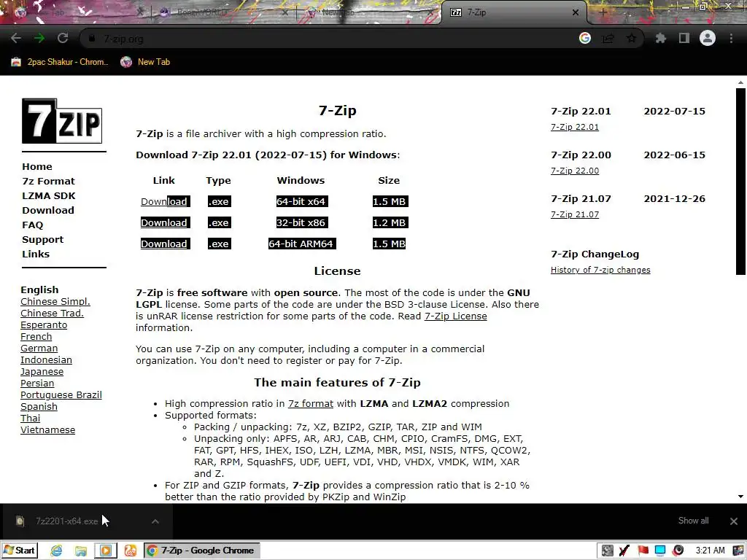Open History of 7-zip changes
The width and height of the screenshot is (747, 560).
pos(600,270)
